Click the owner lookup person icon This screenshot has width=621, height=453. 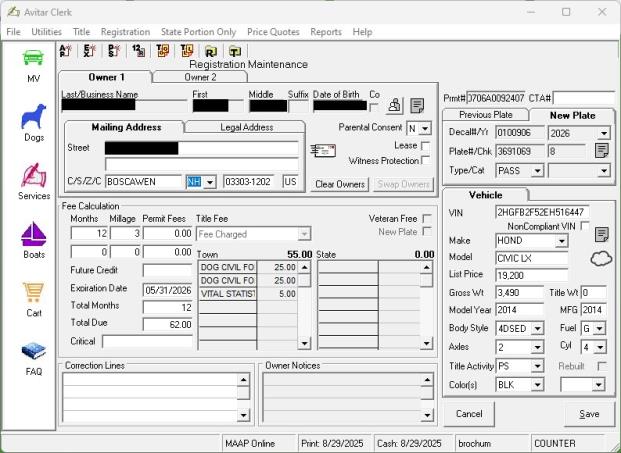tap(394, 106)
